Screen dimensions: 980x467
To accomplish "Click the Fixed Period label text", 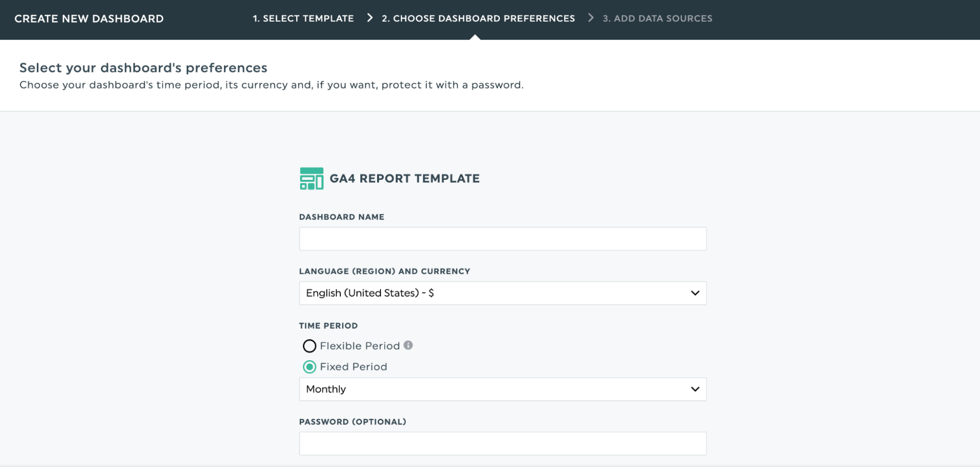I will tap(353, 367).
